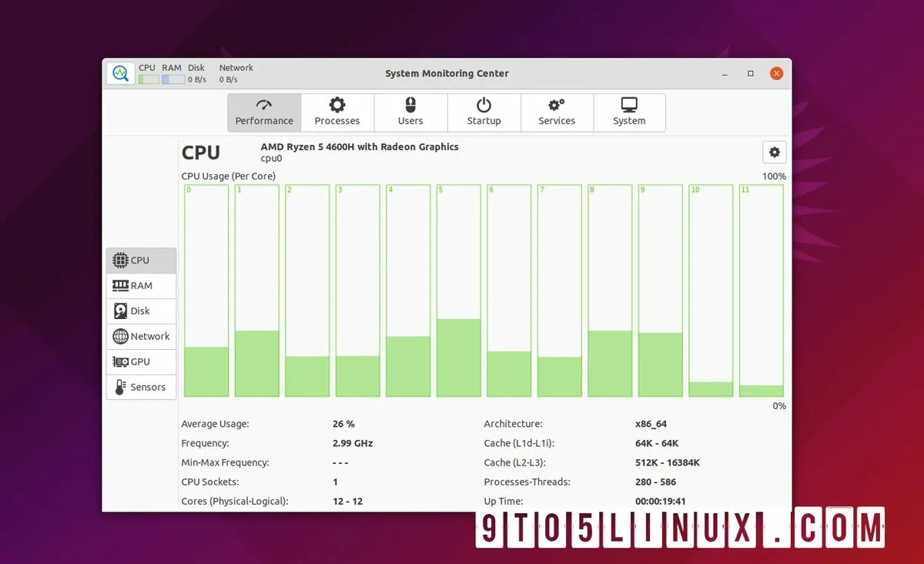Select CPU in the sidebar
The image size is (924, 564).
[141, 260]
